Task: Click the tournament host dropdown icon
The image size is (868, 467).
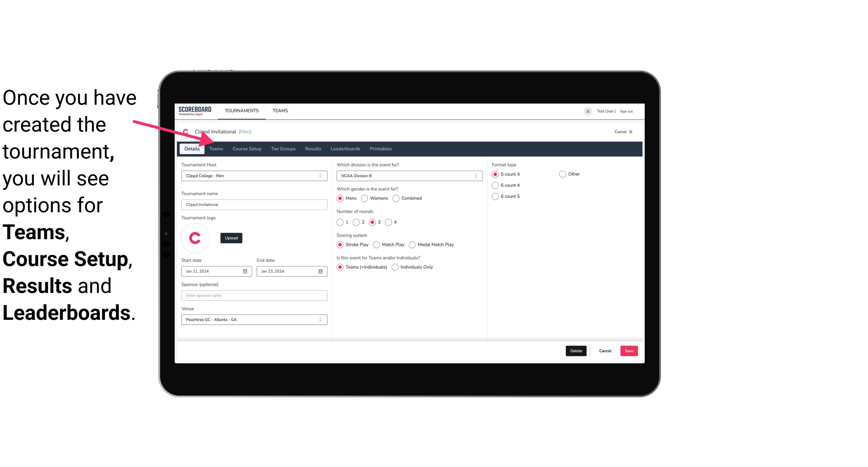Action: pos(321,176)
